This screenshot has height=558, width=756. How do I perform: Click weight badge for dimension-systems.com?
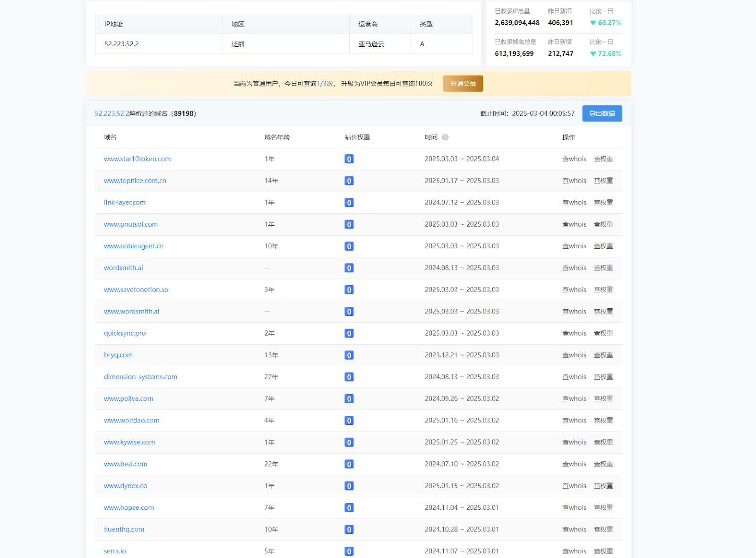point(349,377)
